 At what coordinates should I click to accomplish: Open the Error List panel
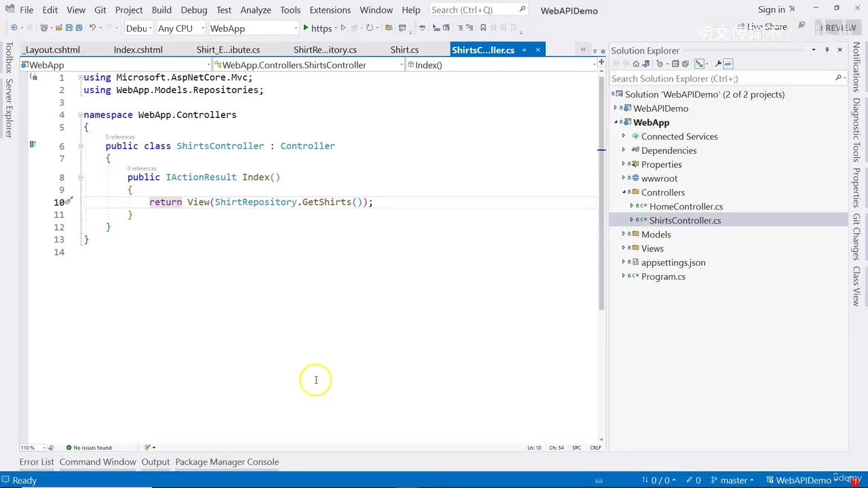(37, 462)
